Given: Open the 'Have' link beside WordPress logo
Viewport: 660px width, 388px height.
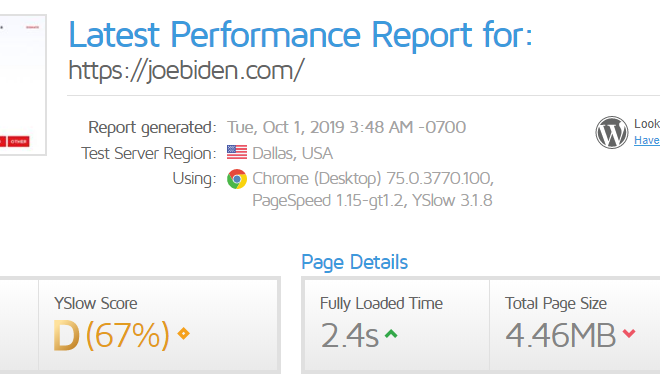Looking at the screenshot, I should click(x=647, y=140).
